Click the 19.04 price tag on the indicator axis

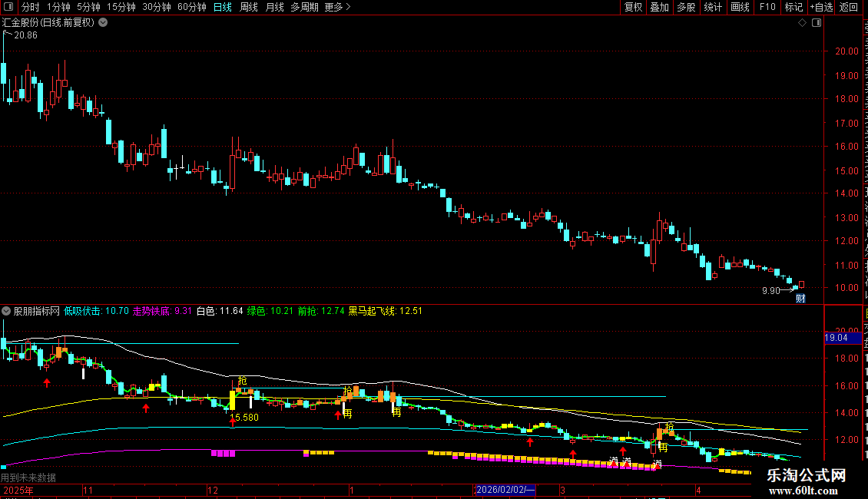tap(843, 338)
